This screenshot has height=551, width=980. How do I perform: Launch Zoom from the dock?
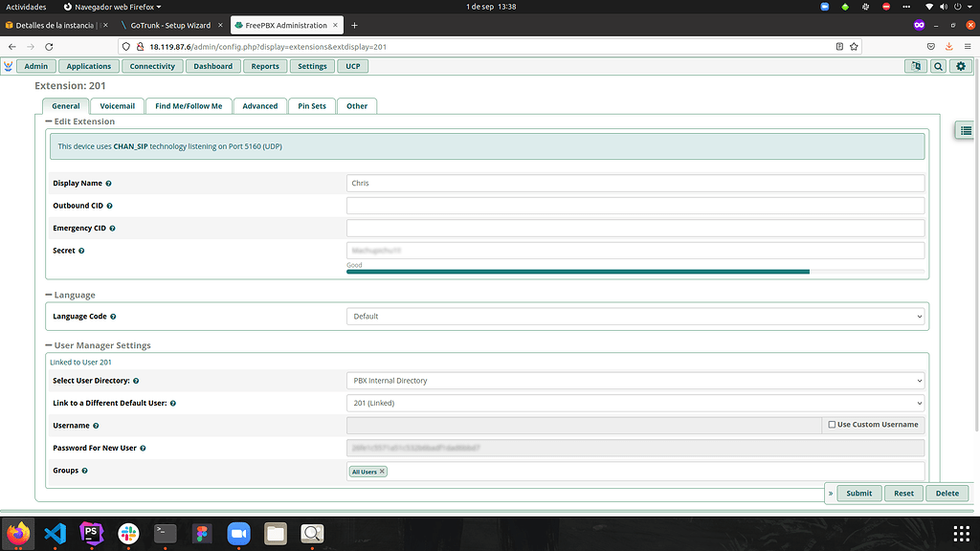238,533
